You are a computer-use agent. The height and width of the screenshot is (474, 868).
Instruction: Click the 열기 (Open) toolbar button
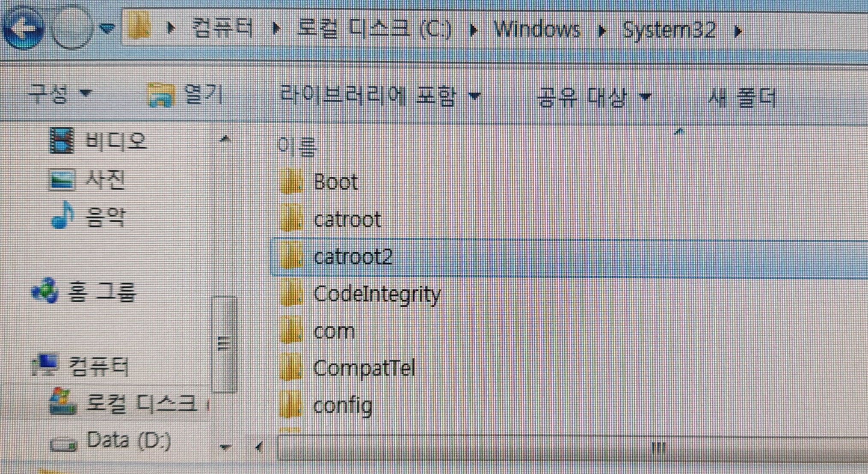[185, 95]
